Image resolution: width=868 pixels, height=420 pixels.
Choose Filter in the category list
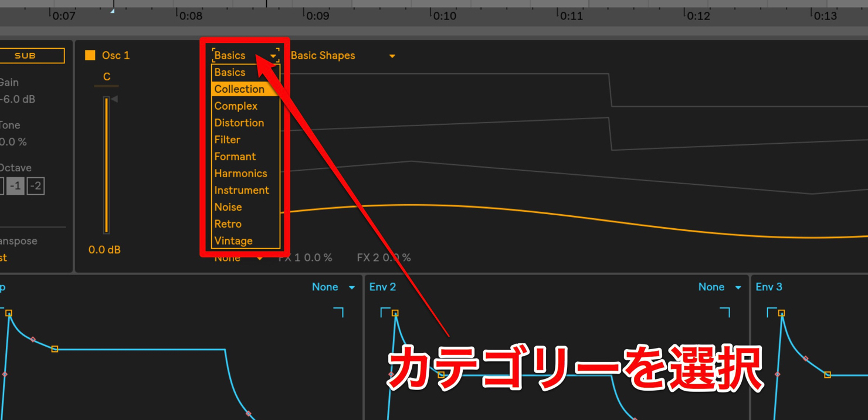tap(246, 140)
